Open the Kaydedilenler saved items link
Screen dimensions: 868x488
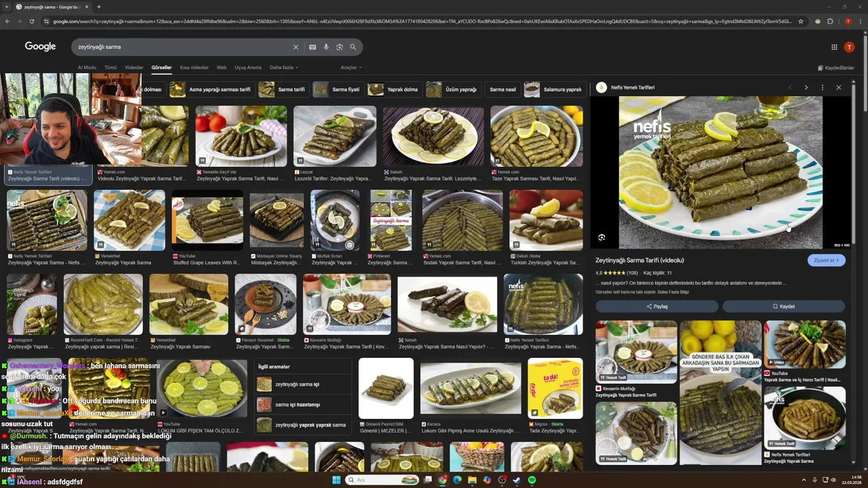coord(835,68)
